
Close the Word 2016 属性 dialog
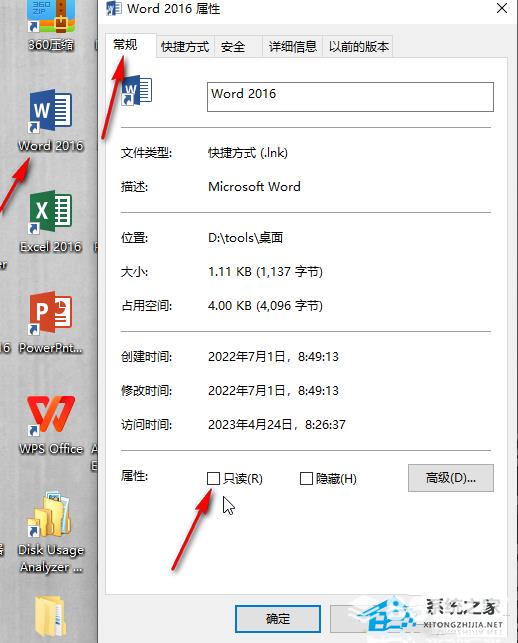[502, 8]
